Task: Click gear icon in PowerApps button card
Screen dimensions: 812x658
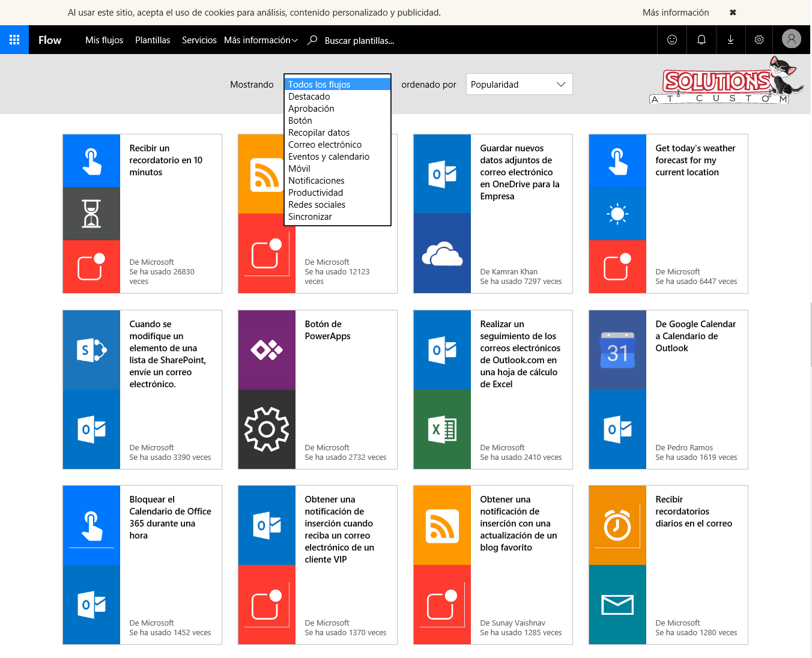Action: (x=267, y=429)
